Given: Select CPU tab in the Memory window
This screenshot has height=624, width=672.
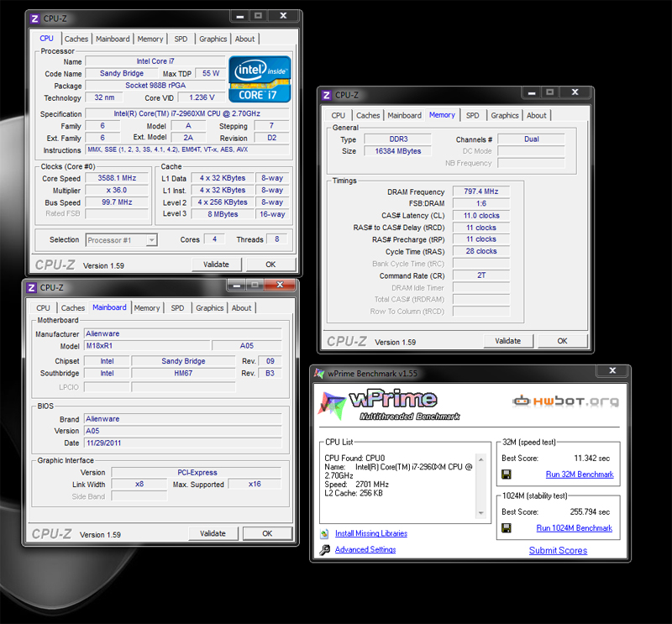Looking at the screenshot, I should click(339, 116).
